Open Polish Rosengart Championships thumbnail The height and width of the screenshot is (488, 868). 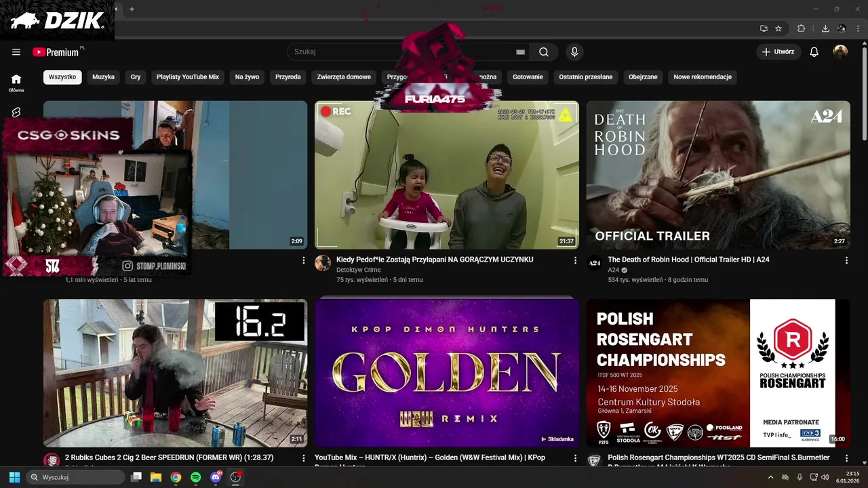coord(718,373)
